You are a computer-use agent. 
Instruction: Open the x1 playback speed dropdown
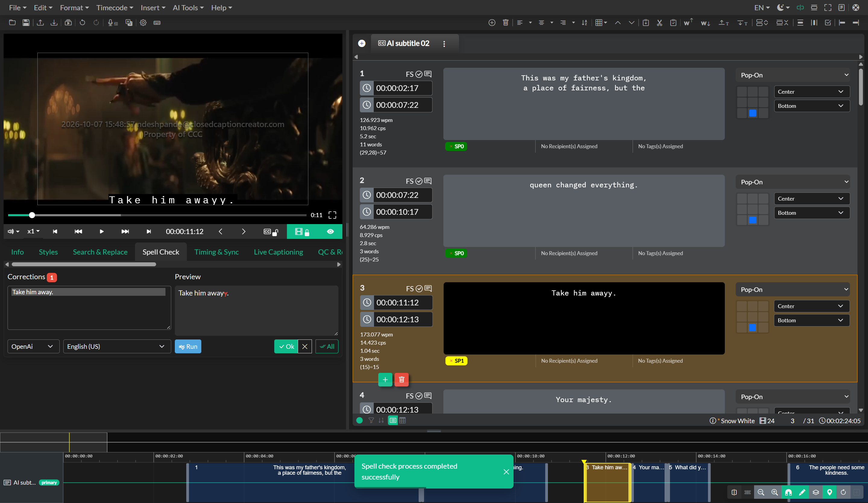coord(33,231)
